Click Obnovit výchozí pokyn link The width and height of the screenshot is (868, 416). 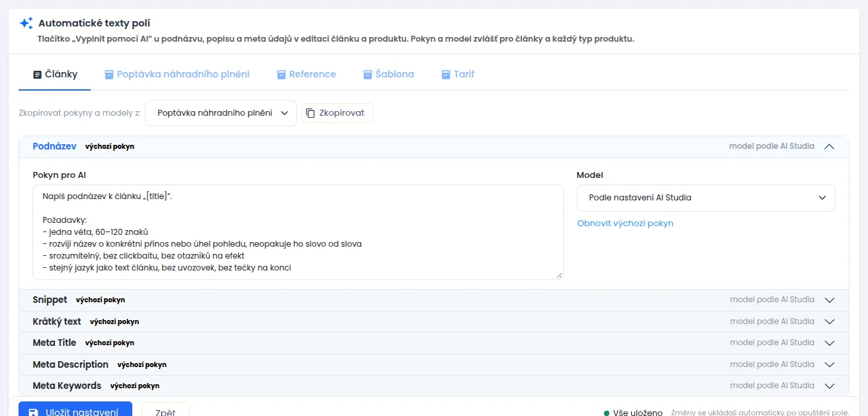pyautogui.click(x=625, y=224)
